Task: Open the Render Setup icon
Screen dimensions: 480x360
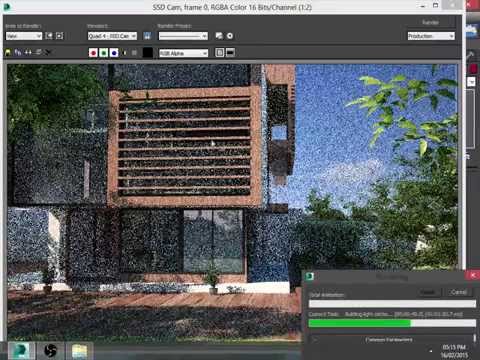Action: click(219, 36)
